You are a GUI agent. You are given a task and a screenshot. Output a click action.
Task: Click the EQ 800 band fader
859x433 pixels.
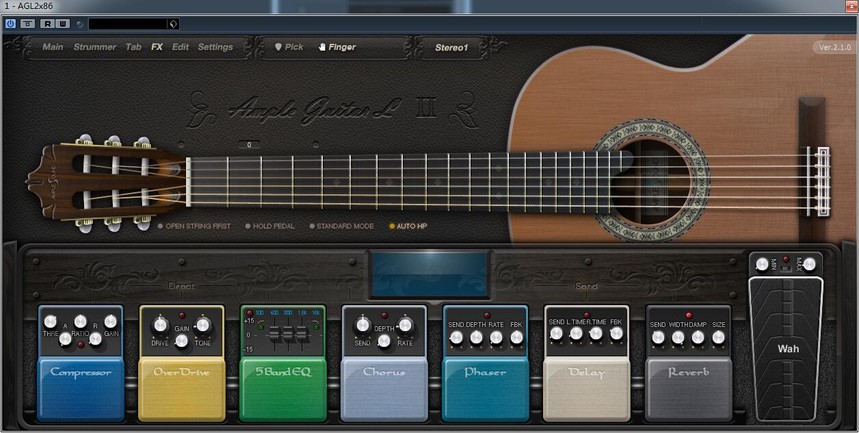click(288, 334)
